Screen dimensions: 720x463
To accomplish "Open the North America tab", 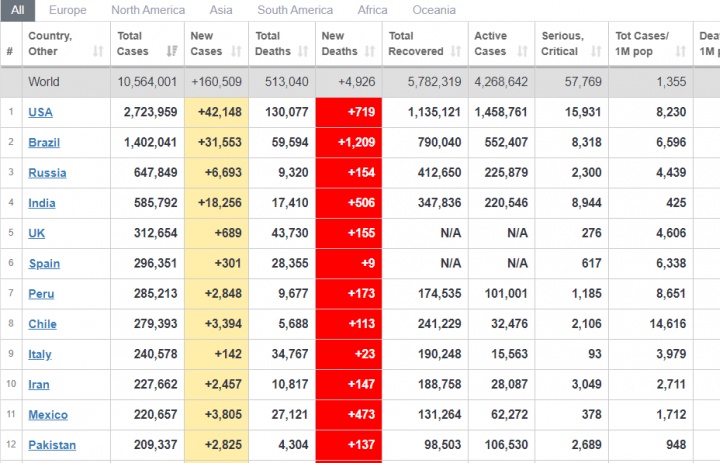I will [148, 10].
